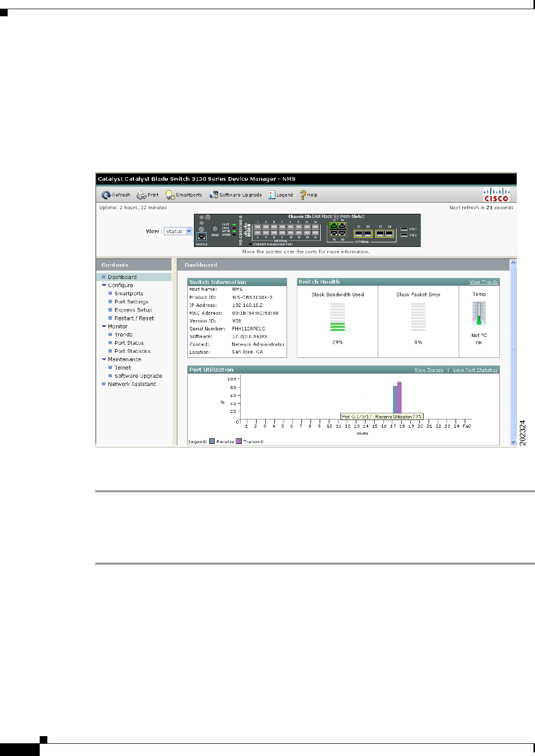
Task: Open Restart / Reset in Contents
Action: click(134, 318)
